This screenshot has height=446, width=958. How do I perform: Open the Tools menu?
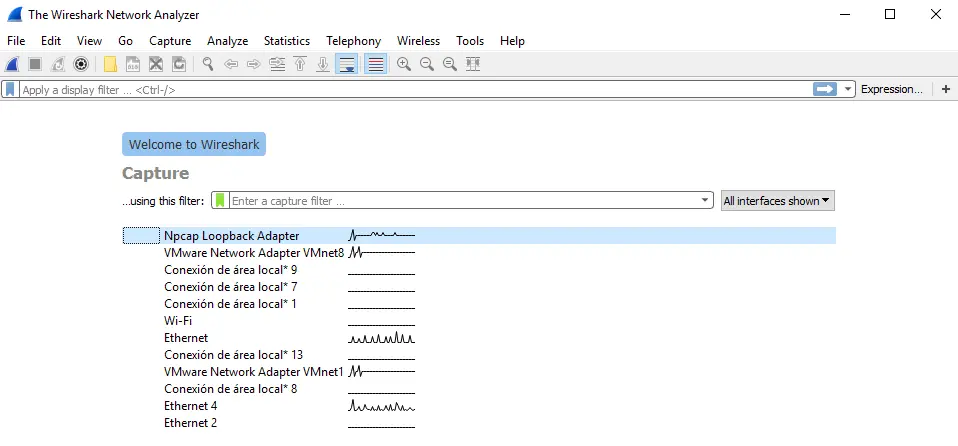point(470,41)
